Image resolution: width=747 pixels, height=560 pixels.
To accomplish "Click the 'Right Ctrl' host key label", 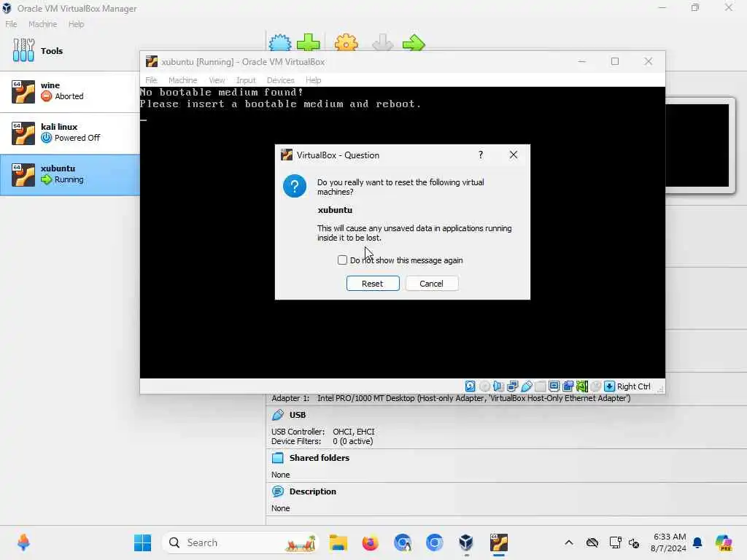I will 634,386.
